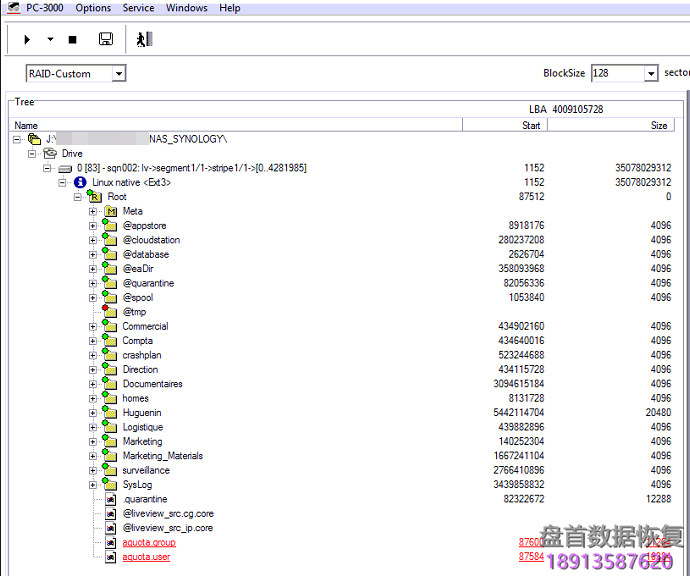
Task: Click the Exit running-man toolbar icon
Action: coord(144,39)
